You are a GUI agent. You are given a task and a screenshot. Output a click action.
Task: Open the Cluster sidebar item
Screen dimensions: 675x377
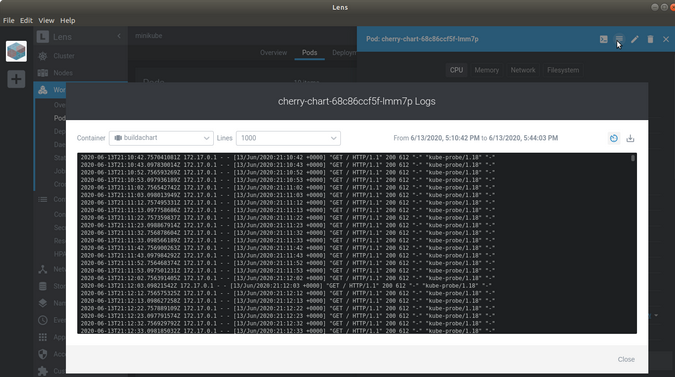coord(64,56)
